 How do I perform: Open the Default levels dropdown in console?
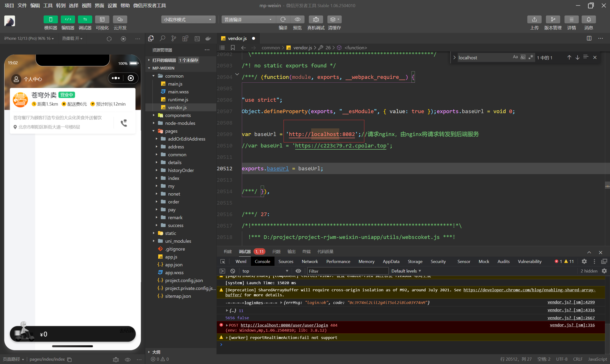pos(406,271)
